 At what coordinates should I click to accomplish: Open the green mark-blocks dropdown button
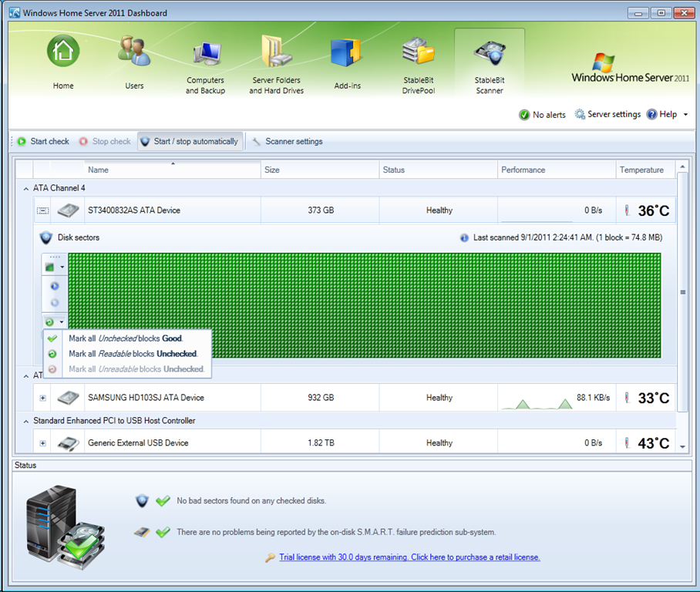point(55,322)
